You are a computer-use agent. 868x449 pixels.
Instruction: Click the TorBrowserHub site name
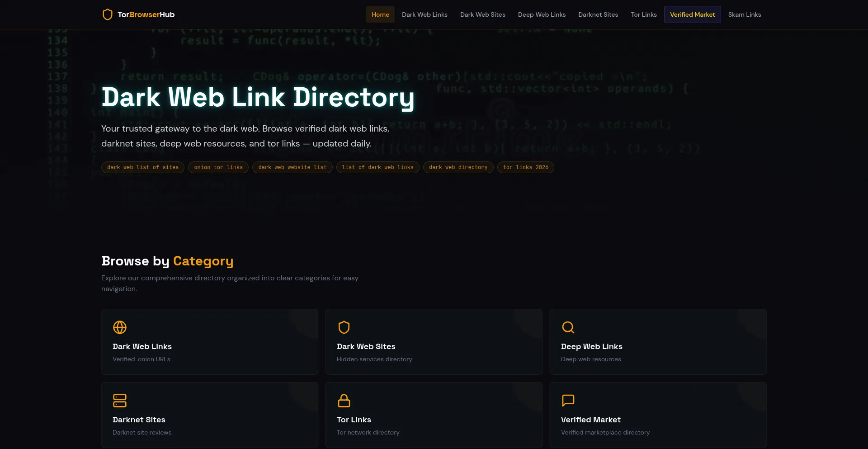[x=146, y=14]
